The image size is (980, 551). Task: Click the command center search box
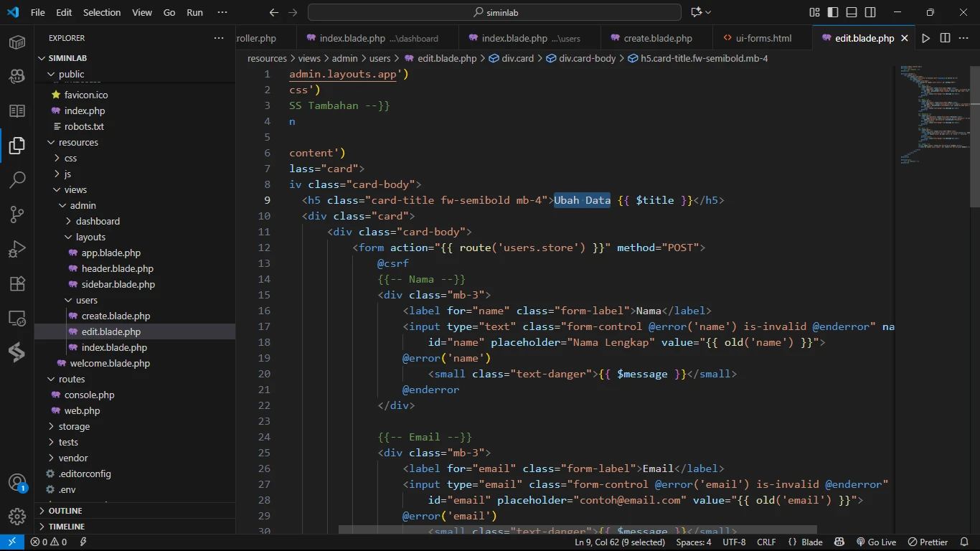(494, 12)
